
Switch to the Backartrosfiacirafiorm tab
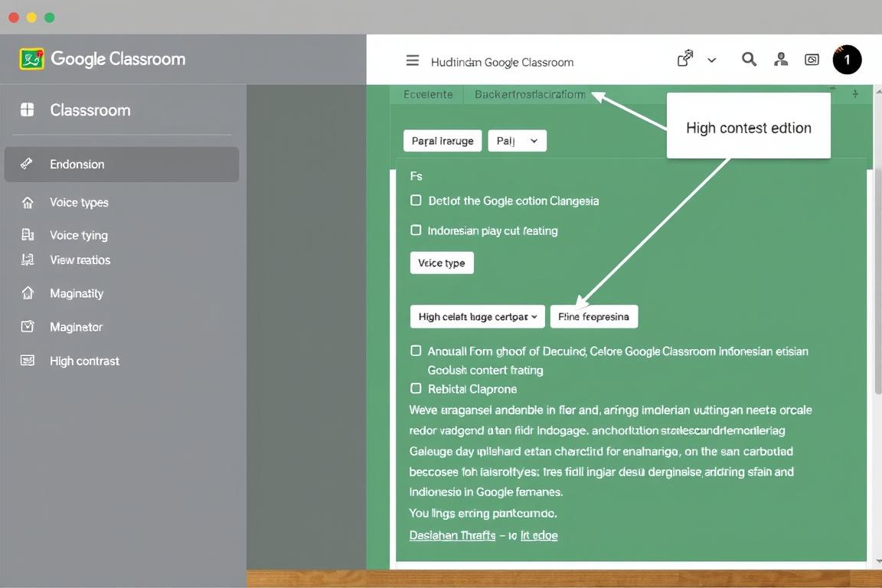(530, 94)
